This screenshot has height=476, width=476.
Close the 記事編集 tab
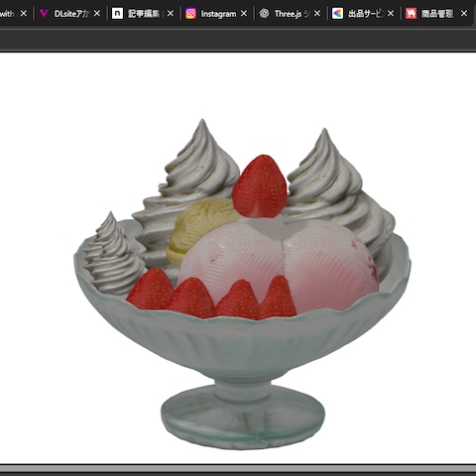(171, 14)
